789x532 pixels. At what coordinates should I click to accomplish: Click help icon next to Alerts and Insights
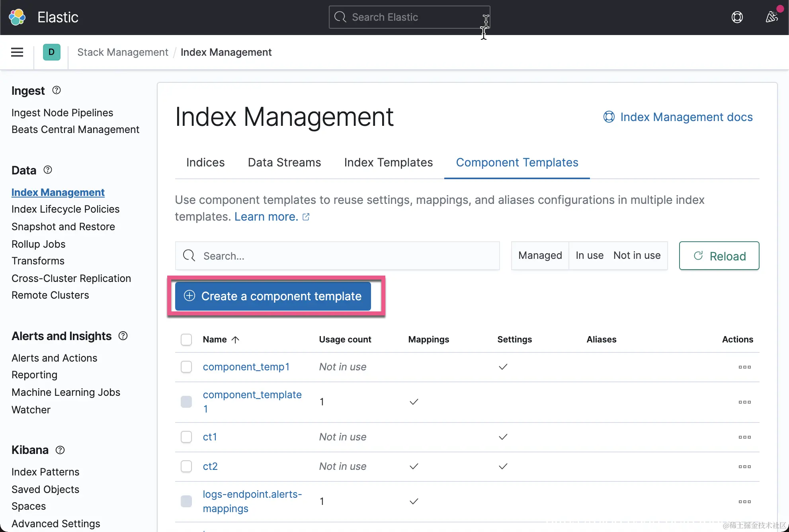click(x=123, y=336)
